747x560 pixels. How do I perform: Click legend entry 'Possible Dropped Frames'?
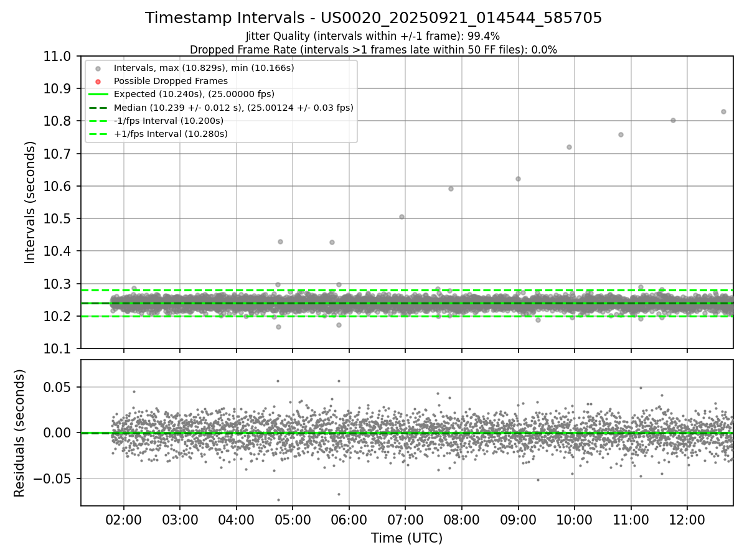(x=171, y=81)
